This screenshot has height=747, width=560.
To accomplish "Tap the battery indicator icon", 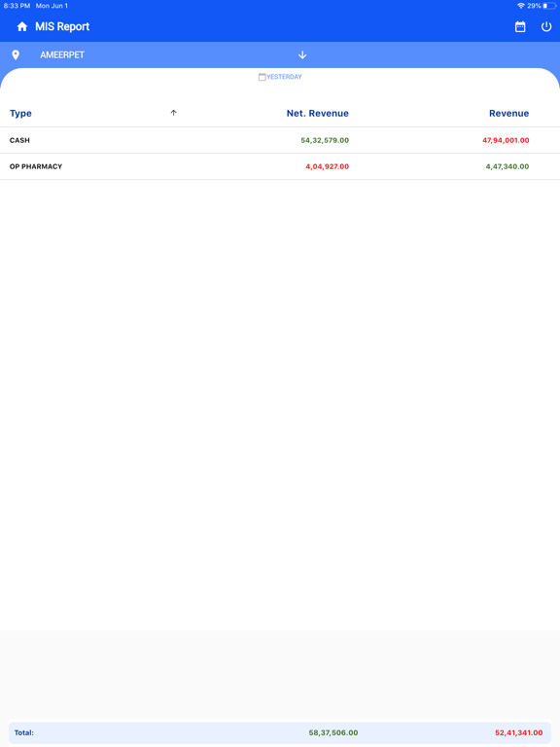I will point(549,6).
